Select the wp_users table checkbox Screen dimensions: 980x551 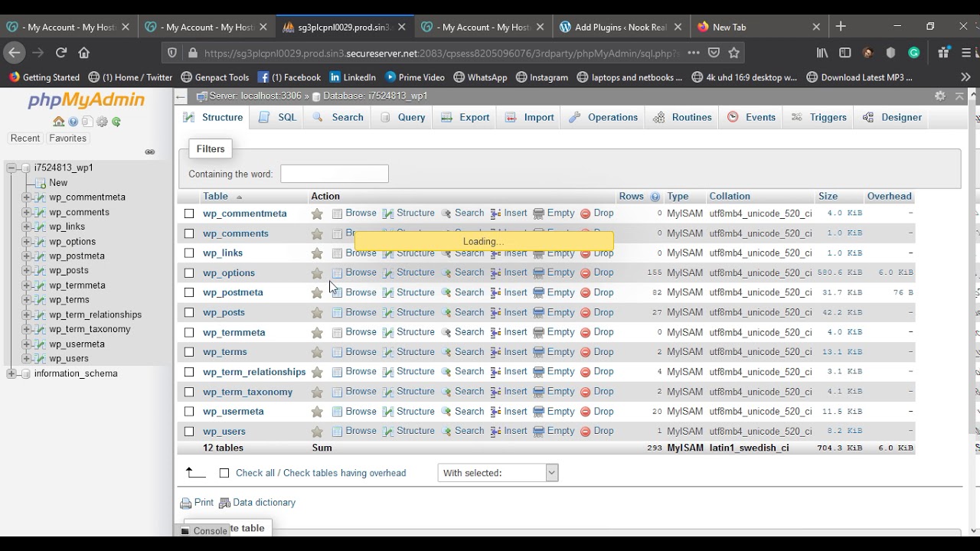pos(189,432)
